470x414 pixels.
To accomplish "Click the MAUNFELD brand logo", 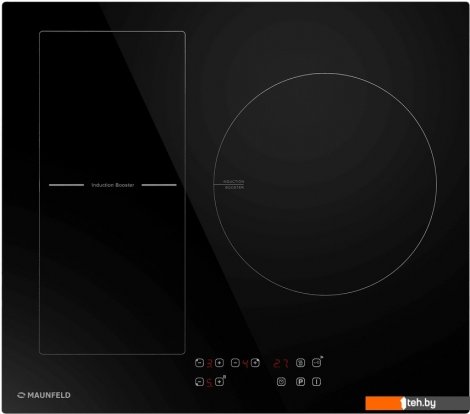I will (44, 395).
